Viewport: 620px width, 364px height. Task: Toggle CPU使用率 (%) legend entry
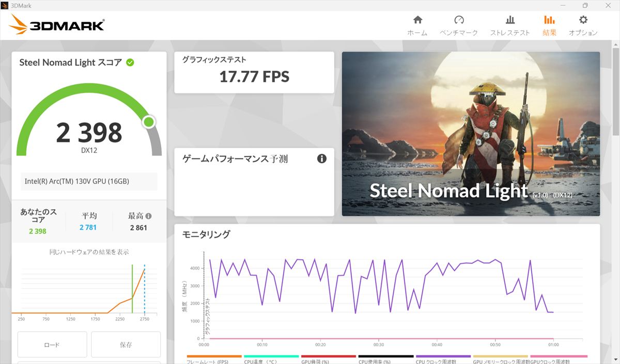386,359
